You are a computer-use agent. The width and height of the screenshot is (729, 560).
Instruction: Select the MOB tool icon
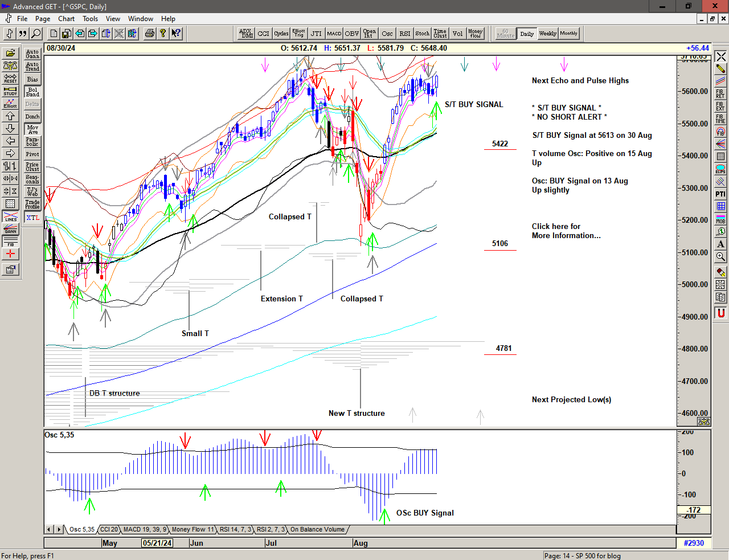[x=720, y=219]
